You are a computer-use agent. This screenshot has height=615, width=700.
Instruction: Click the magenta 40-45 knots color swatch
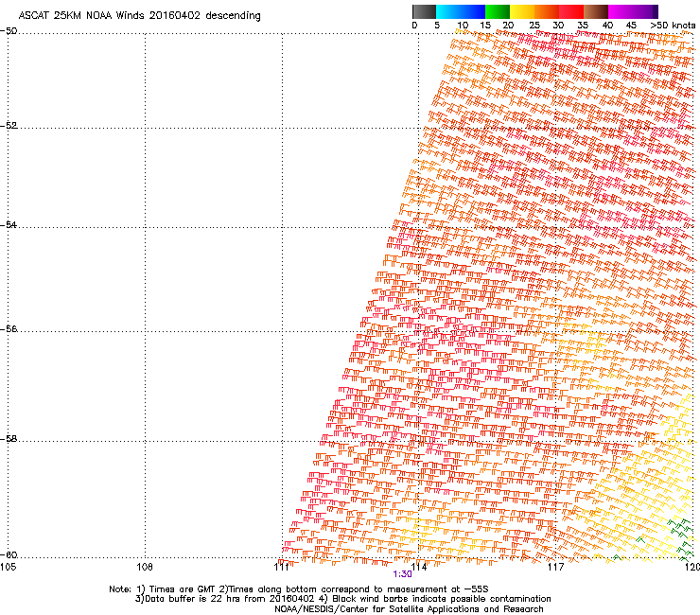click(621, 11)
